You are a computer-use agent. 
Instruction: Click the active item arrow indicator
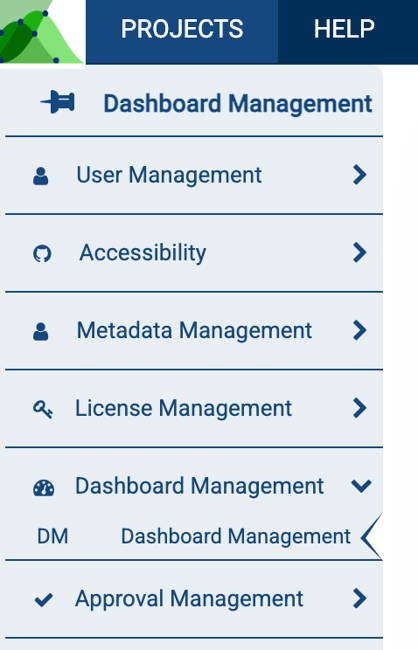372,536
